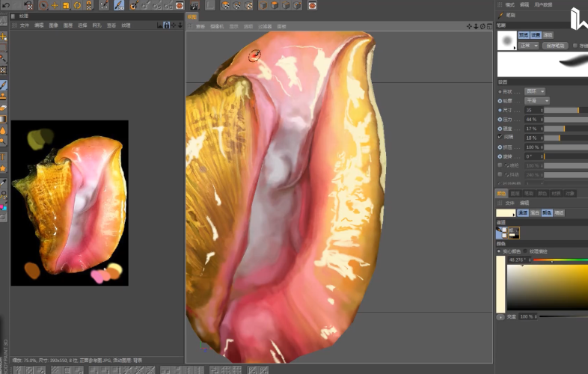
Task: Select the Brush tool in left toolbar
Action: coord(4,85)
